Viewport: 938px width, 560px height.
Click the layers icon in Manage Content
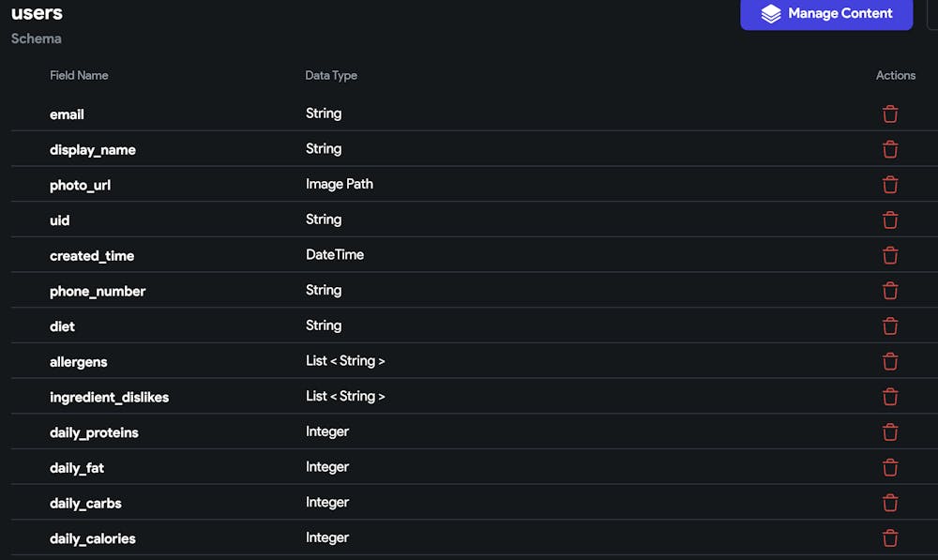coord(771,14)
